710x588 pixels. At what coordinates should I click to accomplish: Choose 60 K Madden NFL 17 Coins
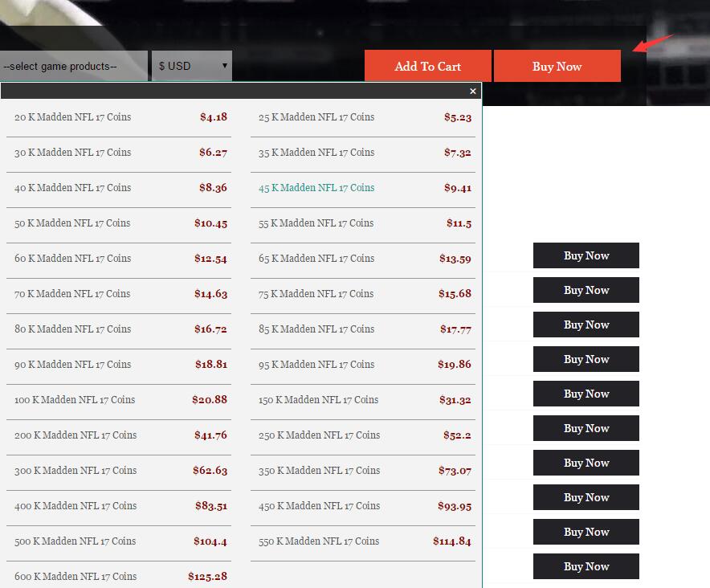pyautogui.click(x=73, y=258)
